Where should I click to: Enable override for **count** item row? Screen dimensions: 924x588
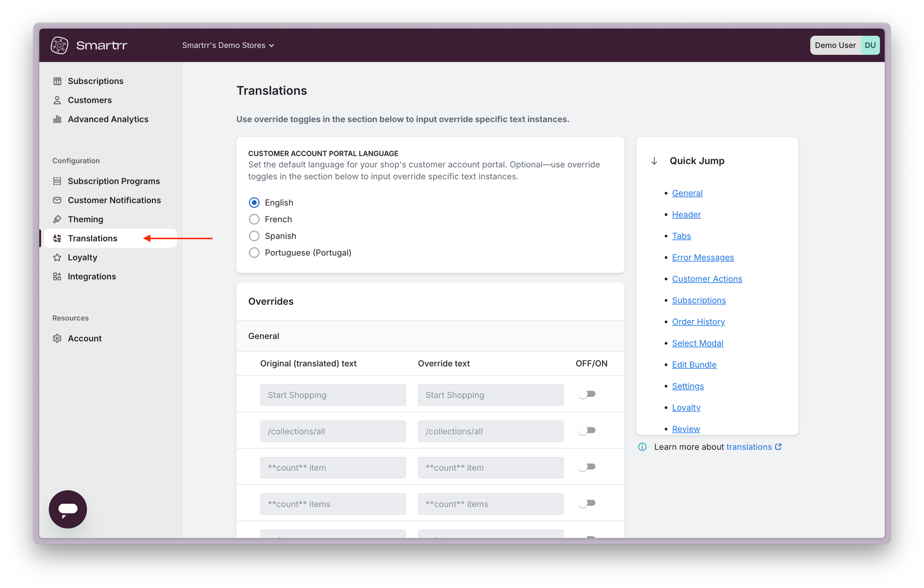[x=587, y=467]
